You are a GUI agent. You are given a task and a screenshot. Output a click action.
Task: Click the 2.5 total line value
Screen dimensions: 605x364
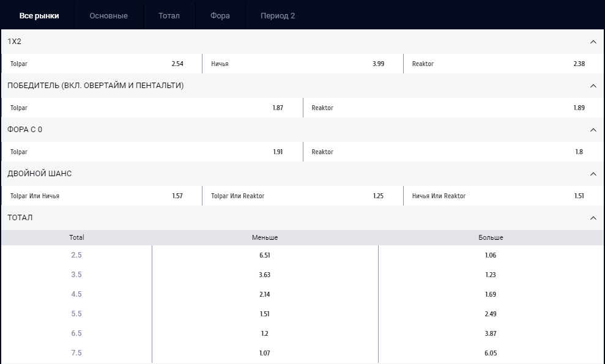[76, 255]
